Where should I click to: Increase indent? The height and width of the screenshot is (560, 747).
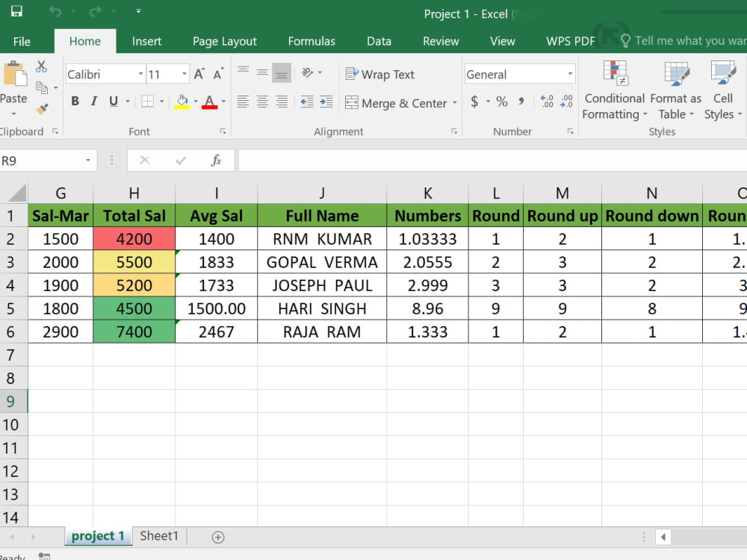click(x=326, y=102)
